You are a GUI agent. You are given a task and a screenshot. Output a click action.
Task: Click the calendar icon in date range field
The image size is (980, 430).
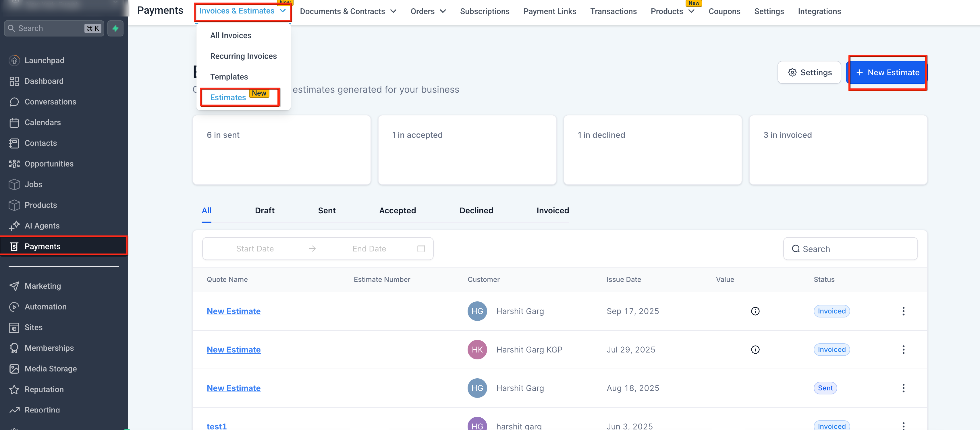click(x=421, y=249)
